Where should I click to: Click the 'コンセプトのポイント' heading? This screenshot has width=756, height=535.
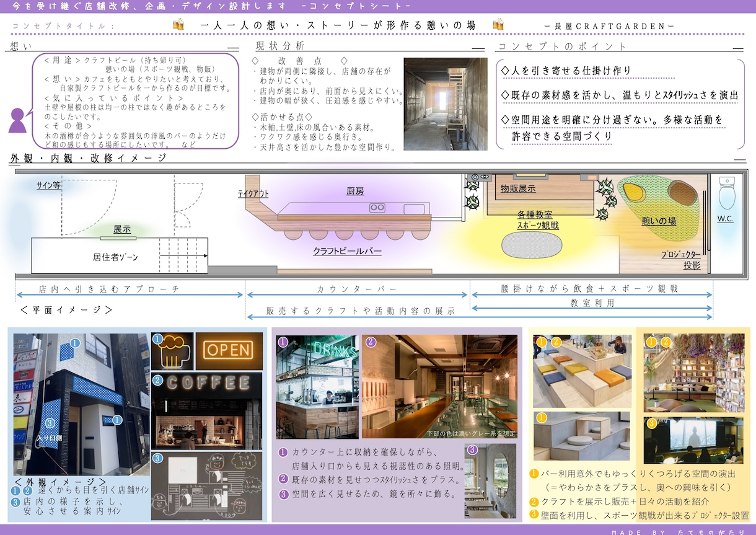pos(563,46)
